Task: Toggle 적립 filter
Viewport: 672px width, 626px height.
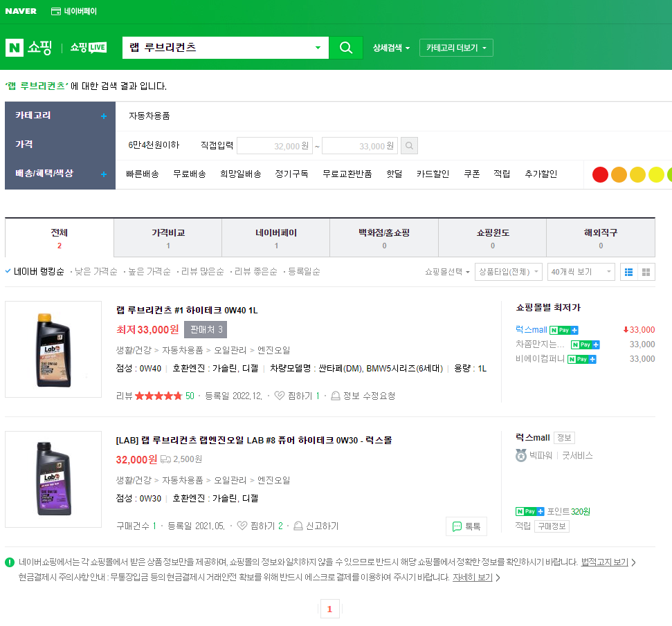Action: [502, 174]
